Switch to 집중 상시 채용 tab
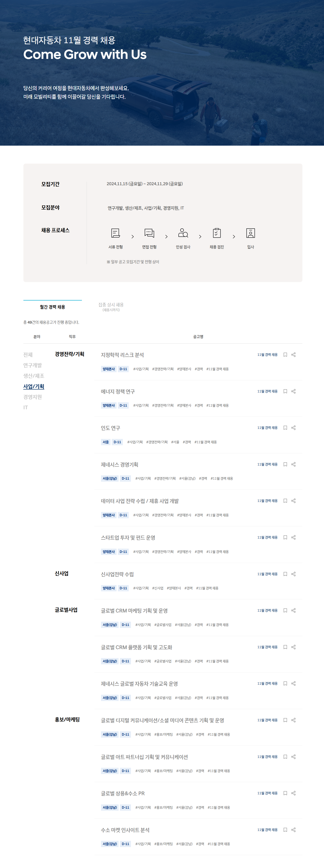Viewport: 324px width, 868px height. point(111,307)
